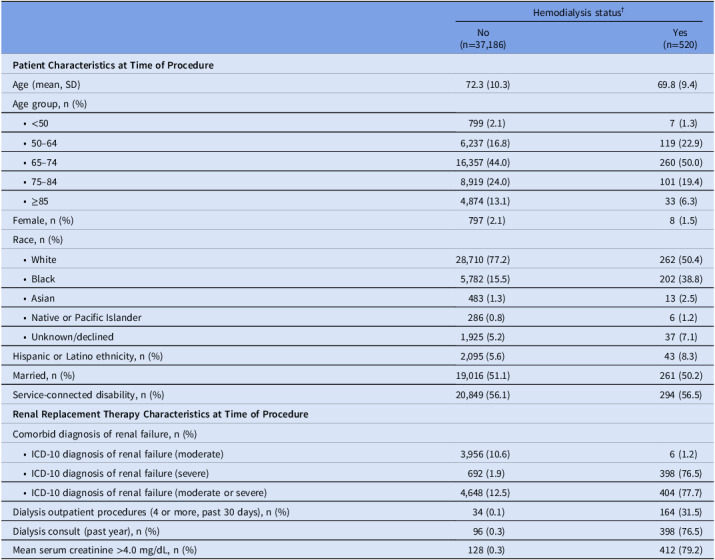Click the value 164 (31.5) for dialysis procedures

(681, 512)
